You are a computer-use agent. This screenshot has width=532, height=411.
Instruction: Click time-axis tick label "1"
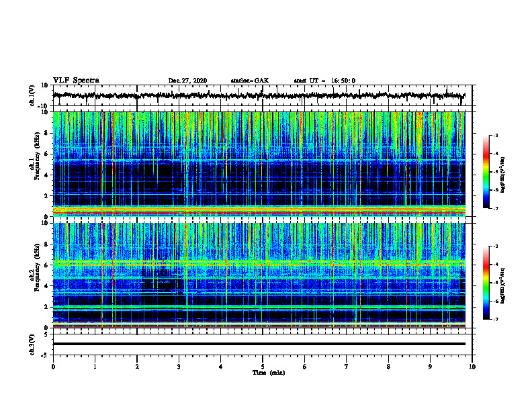coord(95,367)
